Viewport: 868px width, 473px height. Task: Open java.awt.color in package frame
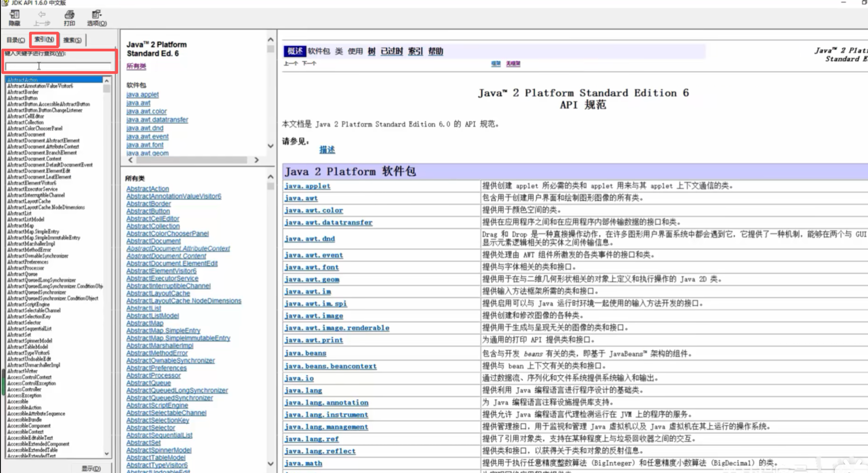click(x=146, y=111)
